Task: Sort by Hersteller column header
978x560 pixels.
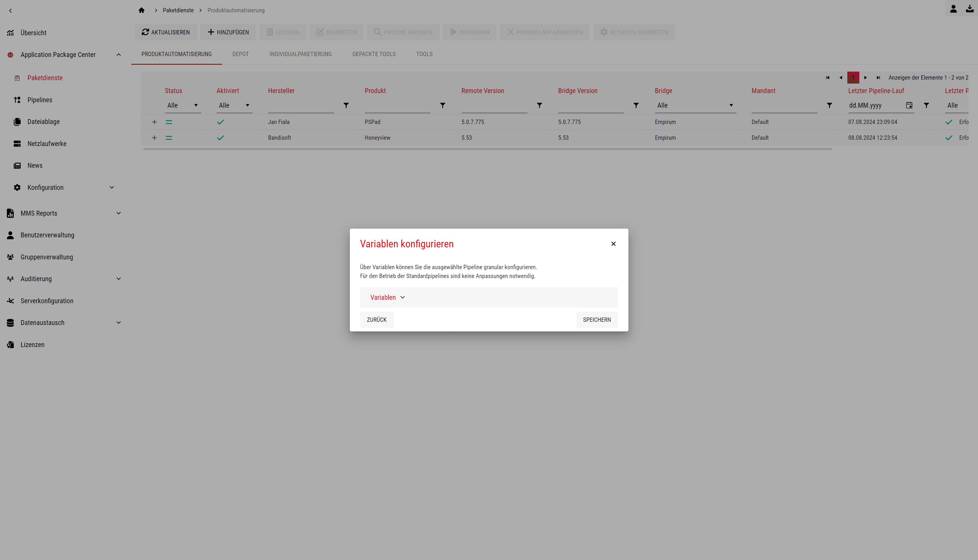Action: tap(281, 91)
